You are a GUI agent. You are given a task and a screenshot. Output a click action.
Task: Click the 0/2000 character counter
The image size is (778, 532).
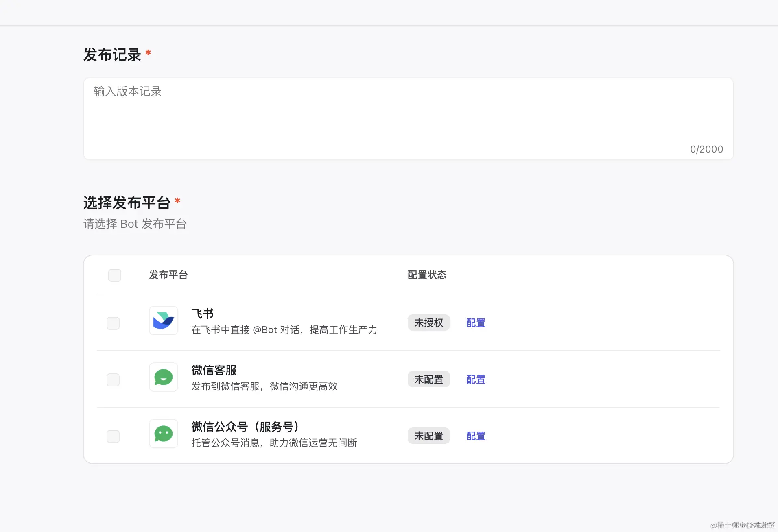(x=706, y=149)
